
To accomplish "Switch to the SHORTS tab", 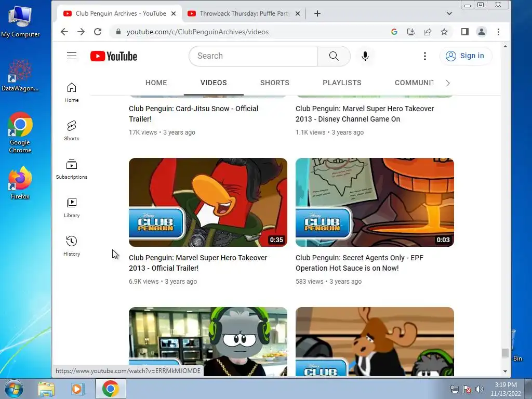I will click(275, 83).
